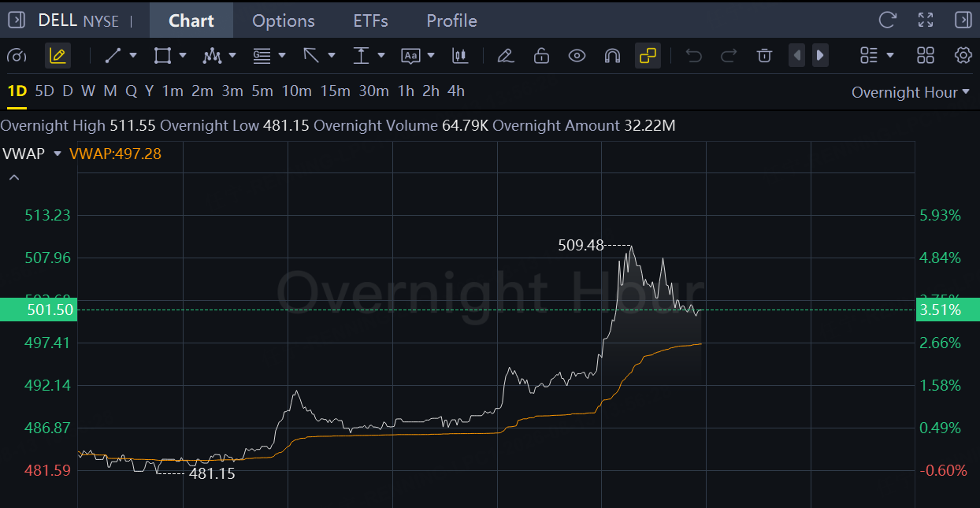Click the refresh chart icon
This screenshot has width=980, height=508.
coord(888,20)
